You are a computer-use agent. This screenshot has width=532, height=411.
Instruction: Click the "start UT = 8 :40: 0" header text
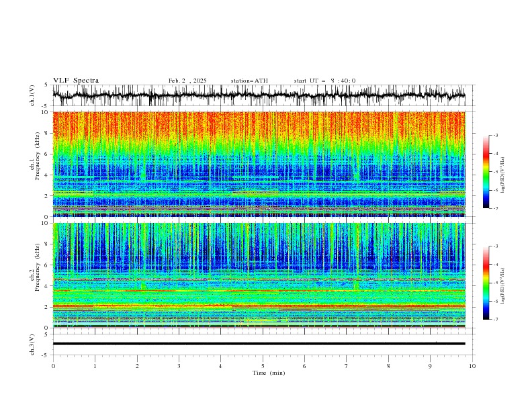point(324,81)
